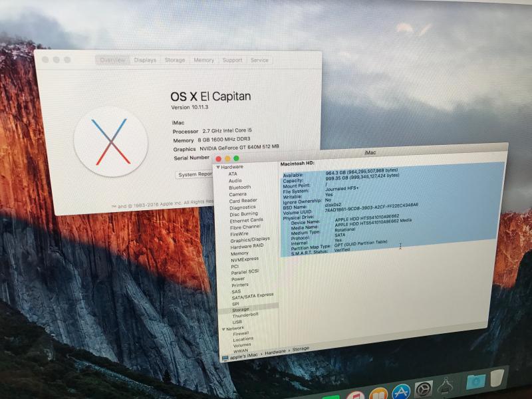Click the "Version 10.11.3" text

(190, 107)
